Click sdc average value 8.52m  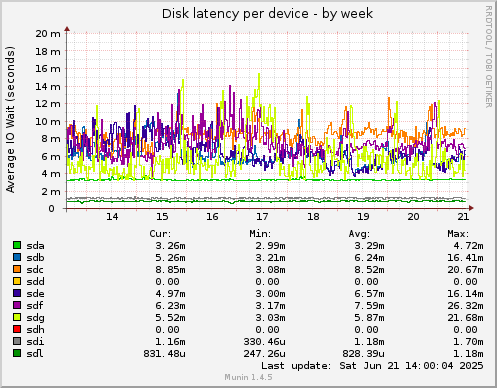click(369, 270)
